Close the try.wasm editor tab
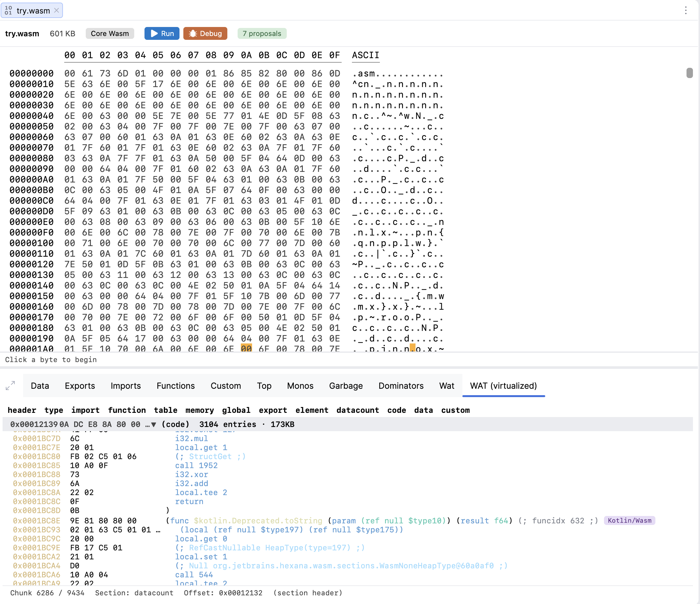 (57, 11)
